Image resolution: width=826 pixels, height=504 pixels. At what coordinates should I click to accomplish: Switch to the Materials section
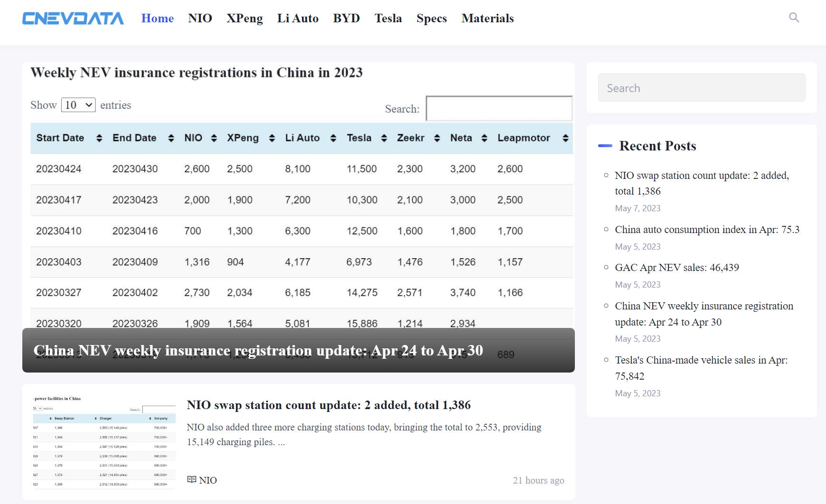[487, 19]
